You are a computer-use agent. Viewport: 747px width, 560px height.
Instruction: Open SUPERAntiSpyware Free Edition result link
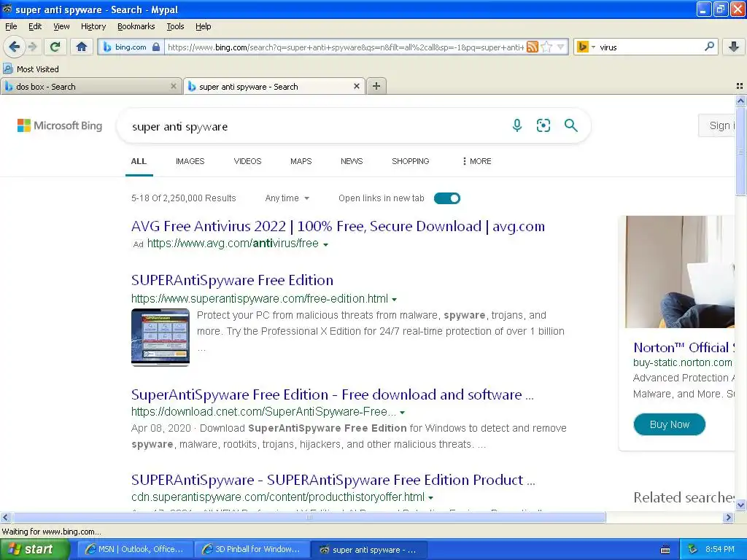[232, 280]
